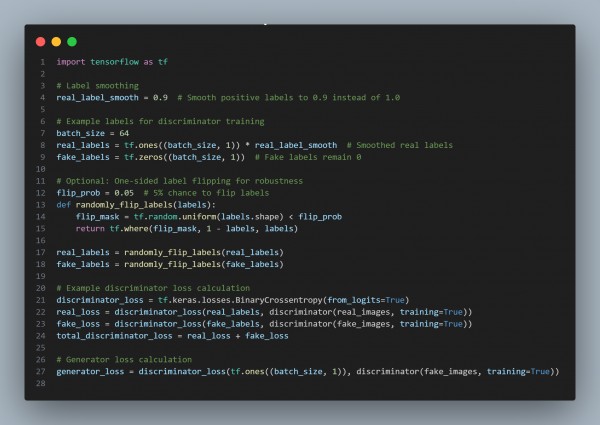Click 'real_label_smooth = 0.9' assignment
Viewport: 600px width, 425px height.
[112, 98]
